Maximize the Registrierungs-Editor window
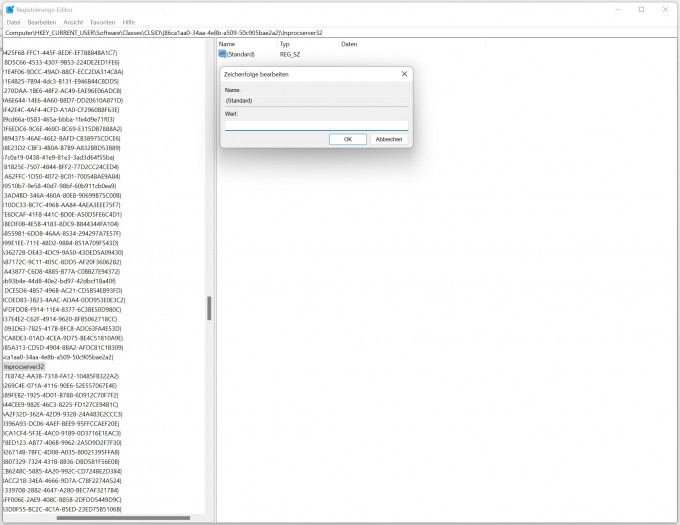This screenshot has width=680, height=525. click(x=641, y=10)
